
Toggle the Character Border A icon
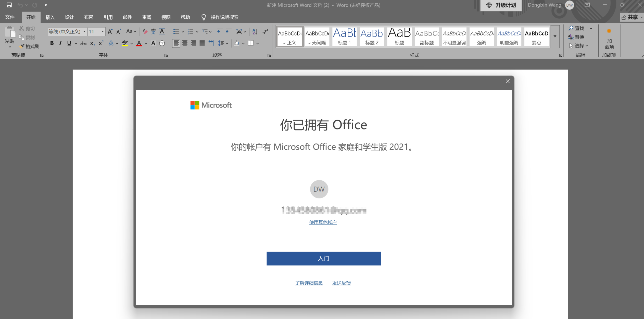[162, 31]
